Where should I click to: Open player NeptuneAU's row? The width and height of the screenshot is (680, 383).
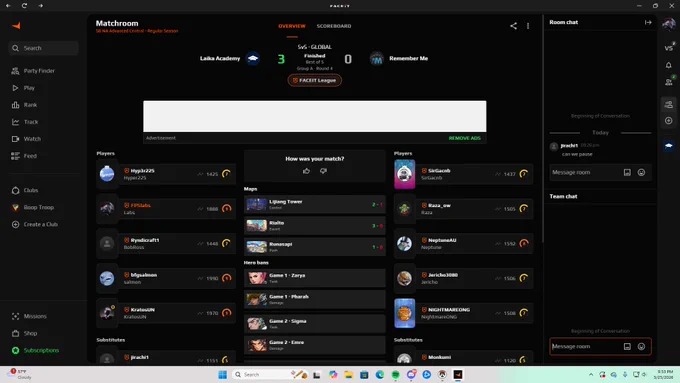pos(464,243)
